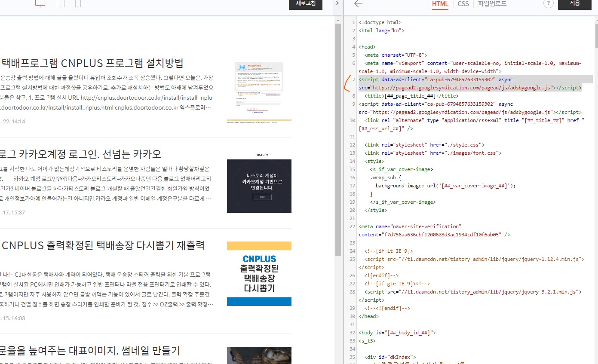Click the <body id> tag line
The width and height of the screenshot is (598, 364).
397,333
